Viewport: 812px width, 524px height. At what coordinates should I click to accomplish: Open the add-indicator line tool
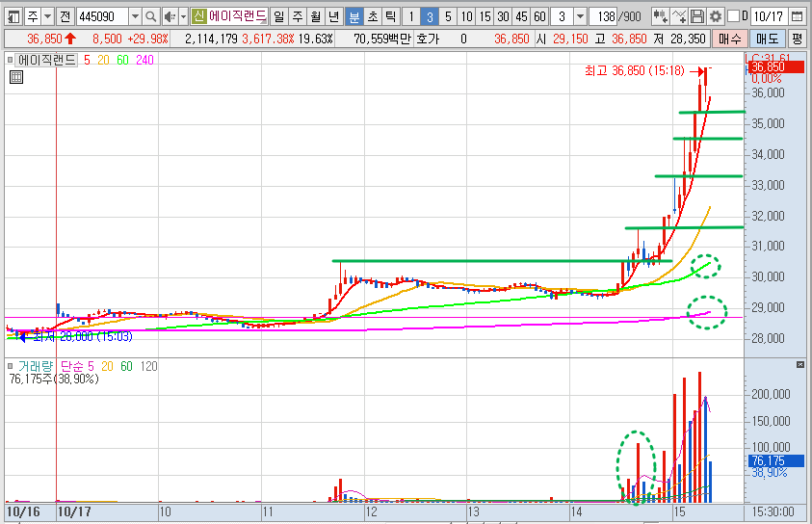pos(678,16)
